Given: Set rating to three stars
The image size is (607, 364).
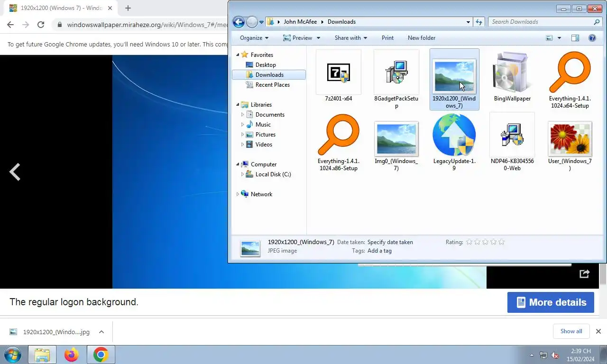Looking at the screenshot, I should (x=486, y=242).
